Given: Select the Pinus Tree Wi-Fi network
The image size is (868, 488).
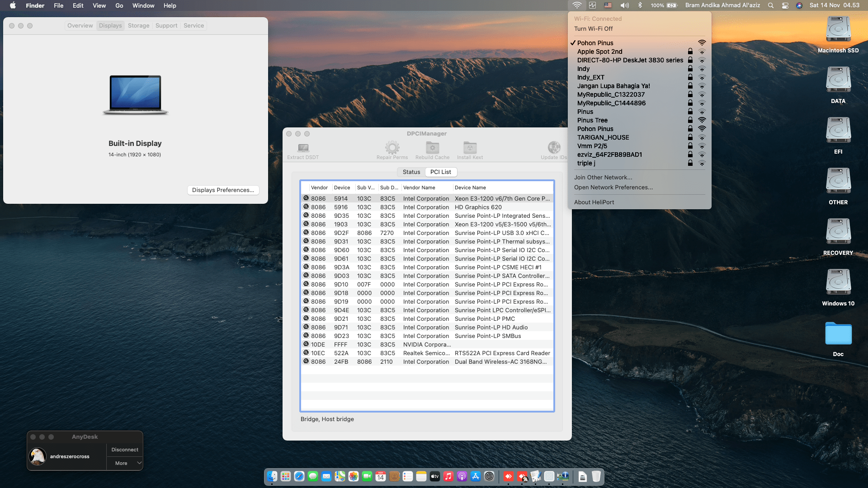Looking at the screenshot, I should point(592,120).
